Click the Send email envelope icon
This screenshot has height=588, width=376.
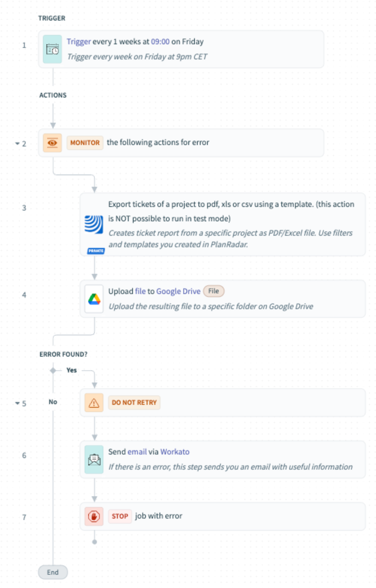point(94,460)
